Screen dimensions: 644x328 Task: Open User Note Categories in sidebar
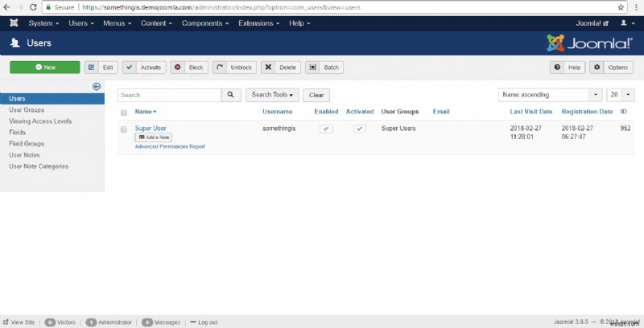click(x=39, y=166)
